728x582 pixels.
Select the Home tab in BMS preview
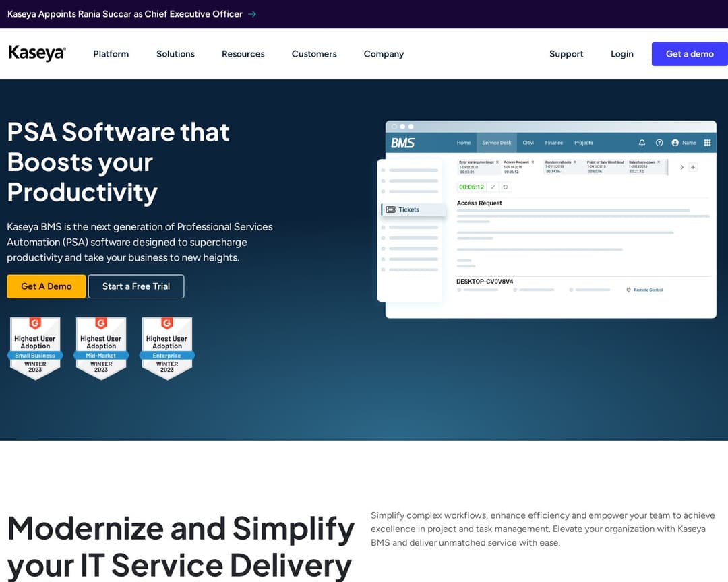click(x=464, y=143)
